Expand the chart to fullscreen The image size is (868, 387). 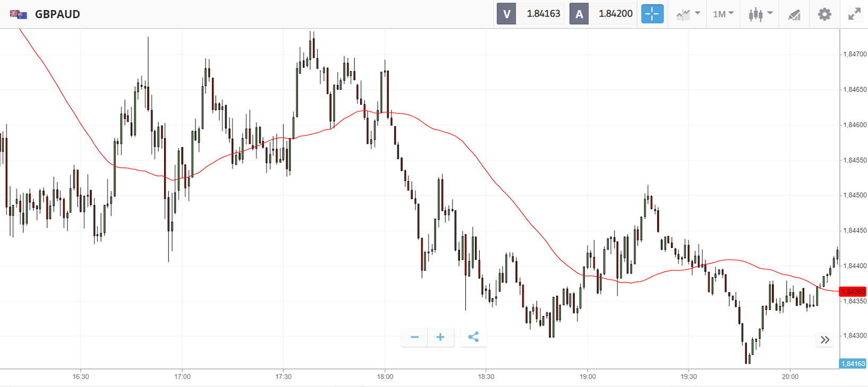854,14
